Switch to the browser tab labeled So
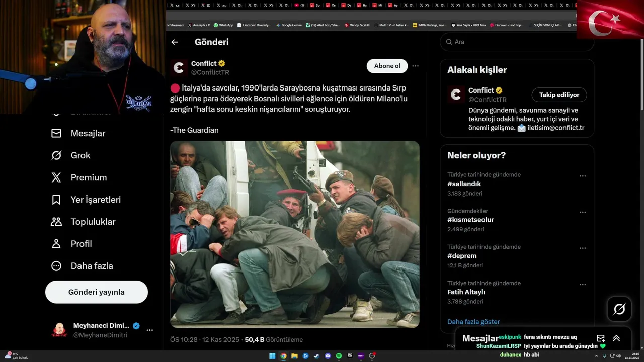The width and height of the screenshot is (644, 362). click(x=316, y=5)
